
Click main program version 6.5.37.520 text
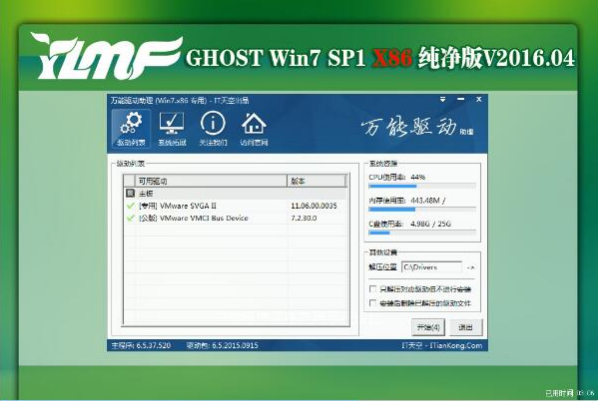(141, 346)
